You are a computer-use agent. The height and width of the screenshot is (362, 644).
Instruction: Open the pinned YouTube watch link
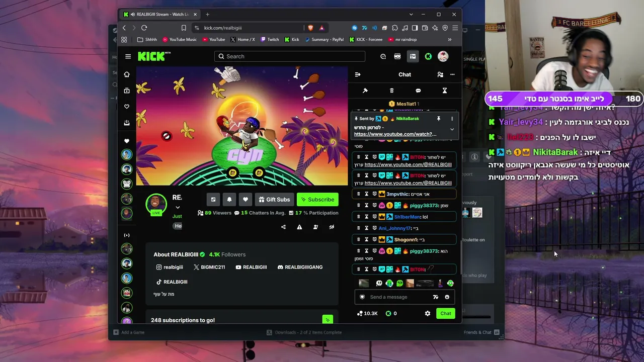tap(395, 134)
